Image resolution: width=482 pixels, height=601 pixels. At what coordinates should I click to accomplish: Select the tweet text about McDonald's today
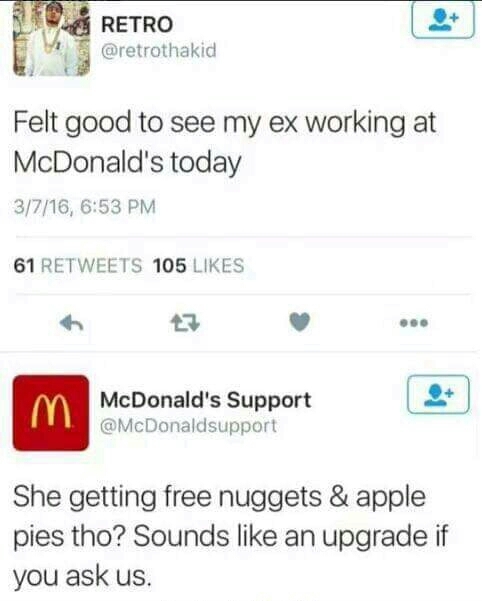(225, 142)
